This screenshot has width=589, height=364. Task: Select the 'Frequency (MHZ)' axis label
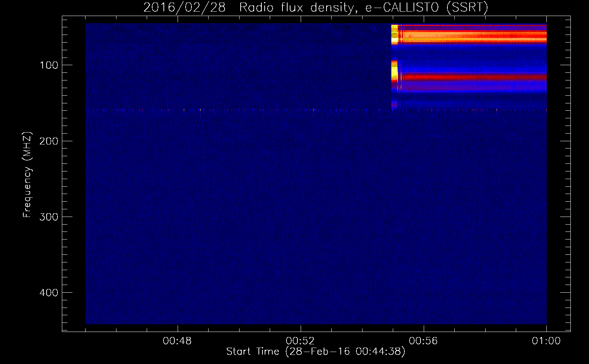tap(27, 175)
